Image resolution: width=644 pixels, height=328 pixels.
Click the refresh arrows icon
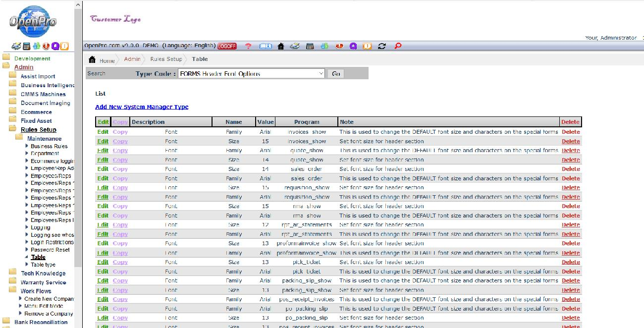pyautogui.click(x=381, y=46)
